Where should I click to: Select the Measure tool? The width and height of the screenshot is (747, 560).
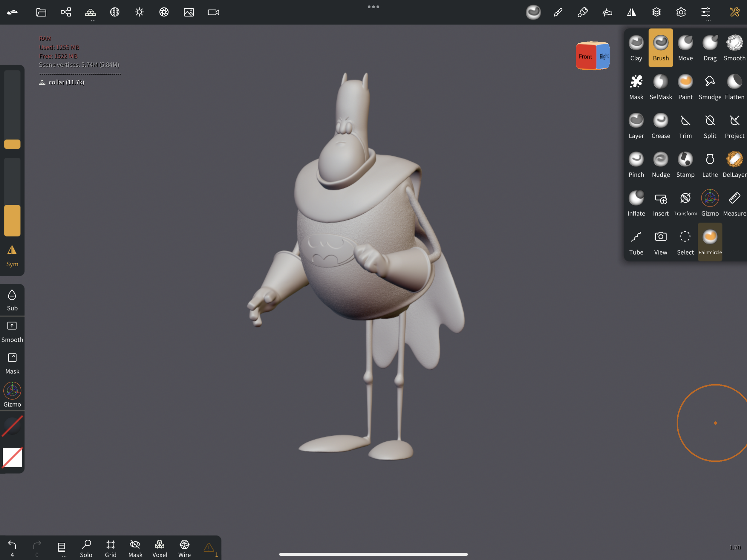coord(734,203)
